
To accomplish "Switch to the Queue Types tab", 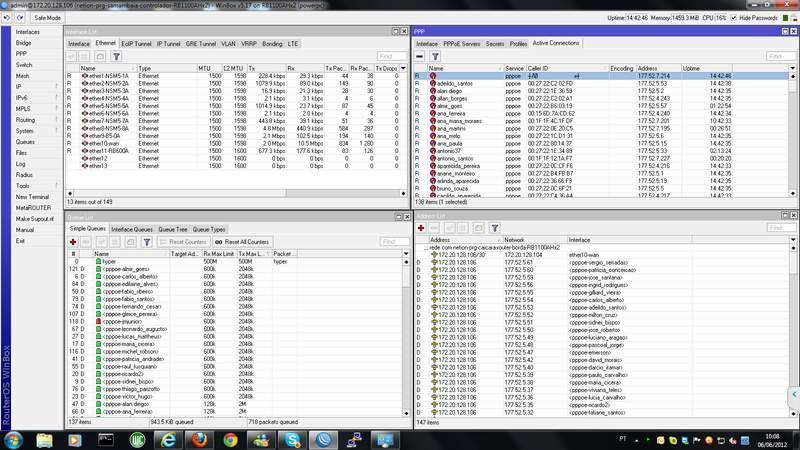I will [x=209, y=230].
